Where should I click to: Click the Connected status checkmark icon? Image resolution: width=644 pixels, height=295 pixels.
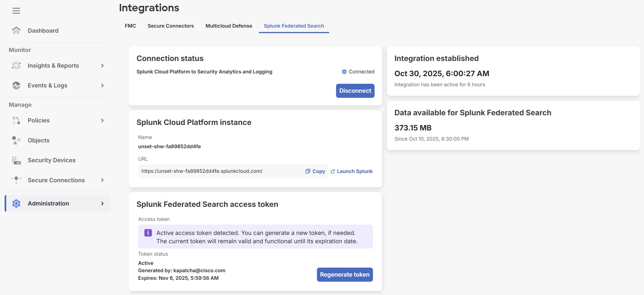pyautogui.click(x=344, y=72)
